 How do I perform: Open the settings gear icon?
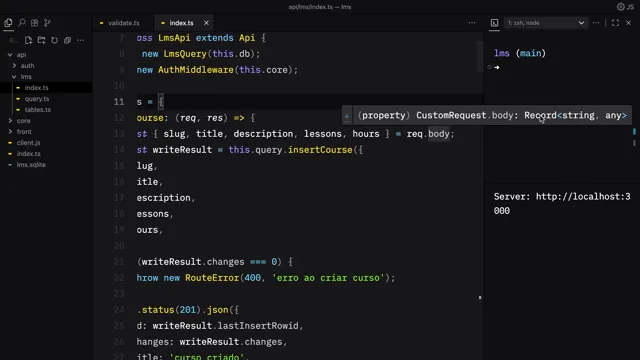click(x=620, y=7)
